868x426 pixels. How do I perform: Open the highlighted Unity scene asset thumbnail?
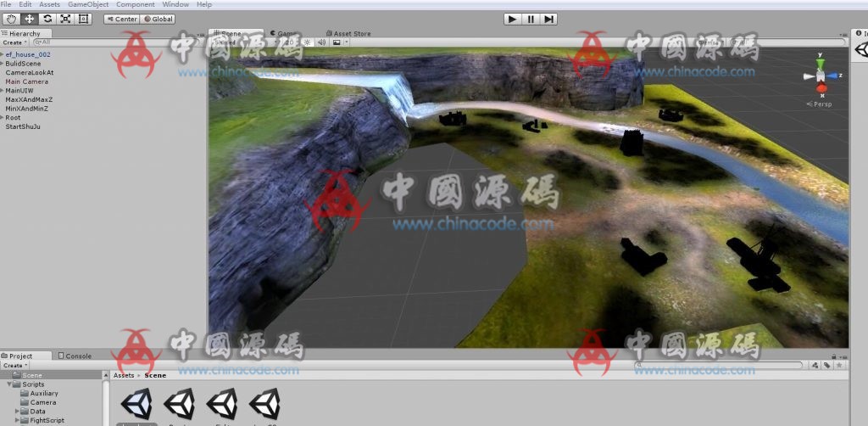136,403
